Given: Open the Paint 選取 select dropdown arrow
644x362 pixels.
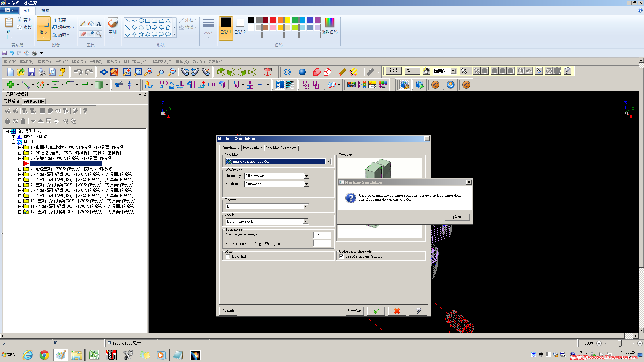Looking at the screenshot, I should coord(44,37).
